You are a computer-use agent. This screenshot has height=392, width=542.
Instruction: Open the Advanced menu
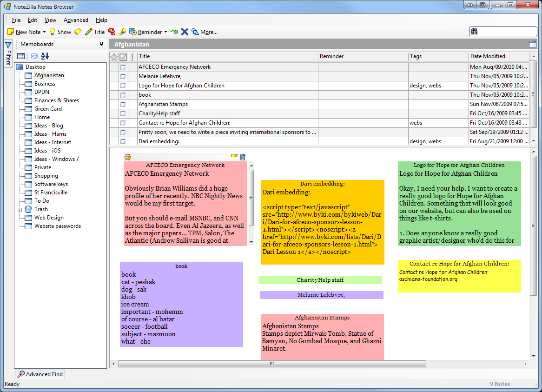click(x=76, y=20)
